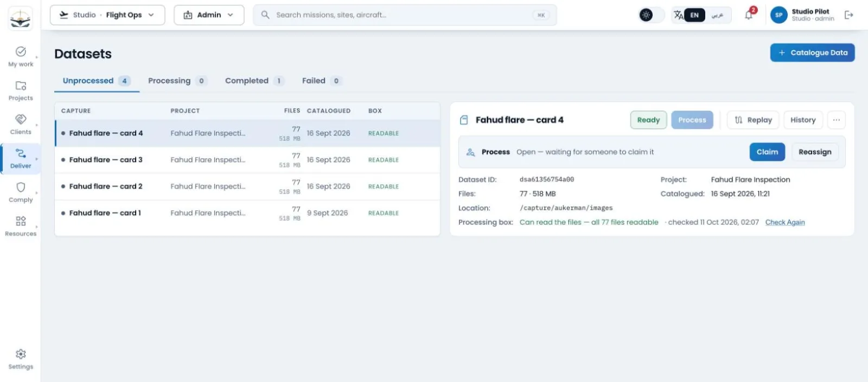Click the location path /capture/aukerman/images

point(566,208)
